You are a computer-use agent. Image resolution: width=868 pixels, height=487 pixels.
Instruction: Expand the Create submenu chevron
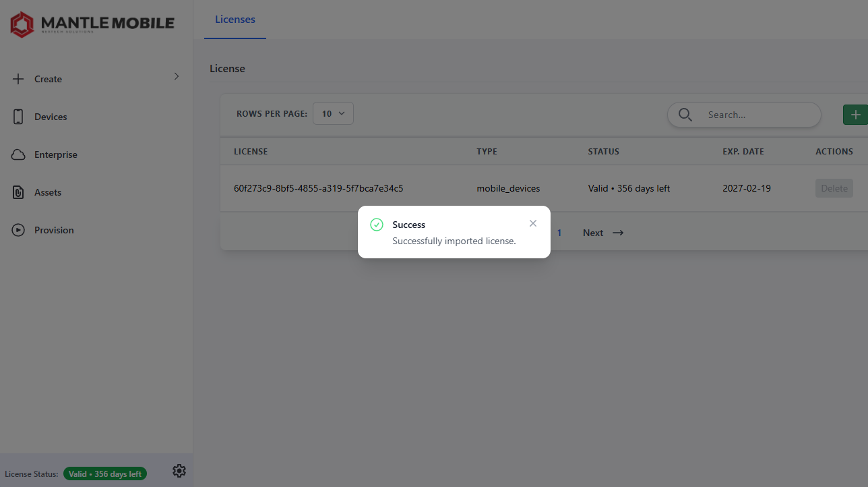pos(177,76)
